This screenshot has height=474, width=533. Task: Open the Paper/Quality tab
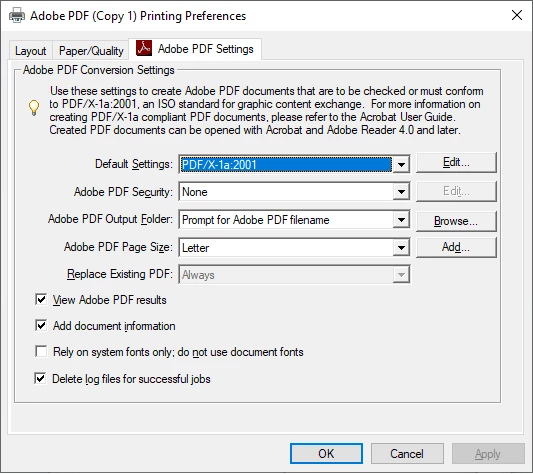coord(91,51)
